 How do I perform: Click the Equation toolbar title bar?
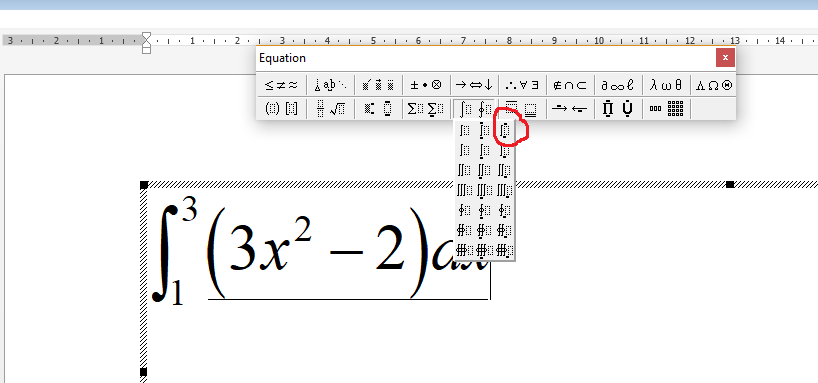point(485,58)
